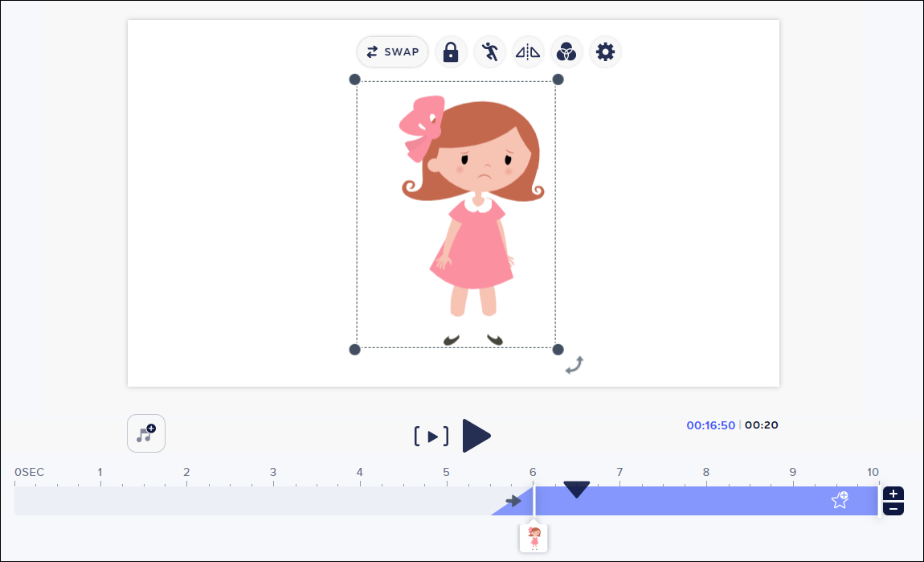
Task: Add music using the music note icon
Action: pyautogui.click(x=146, y=433)
